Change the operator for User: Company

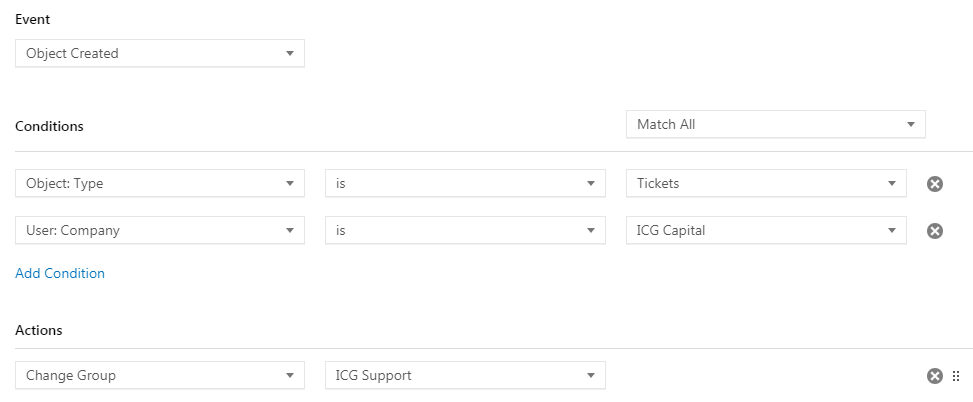tap(465, 230)
